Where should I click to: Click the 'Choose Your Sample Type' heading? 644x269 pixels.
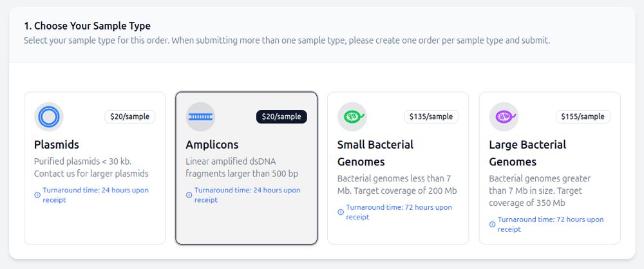pyautogui.click(x=87, y=26)
